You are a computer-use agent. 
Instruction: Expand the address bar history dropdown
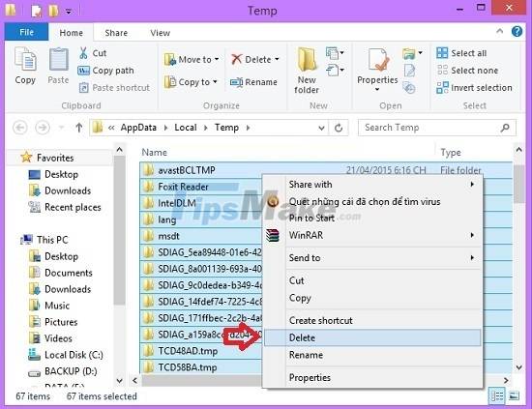coord(321,129)
